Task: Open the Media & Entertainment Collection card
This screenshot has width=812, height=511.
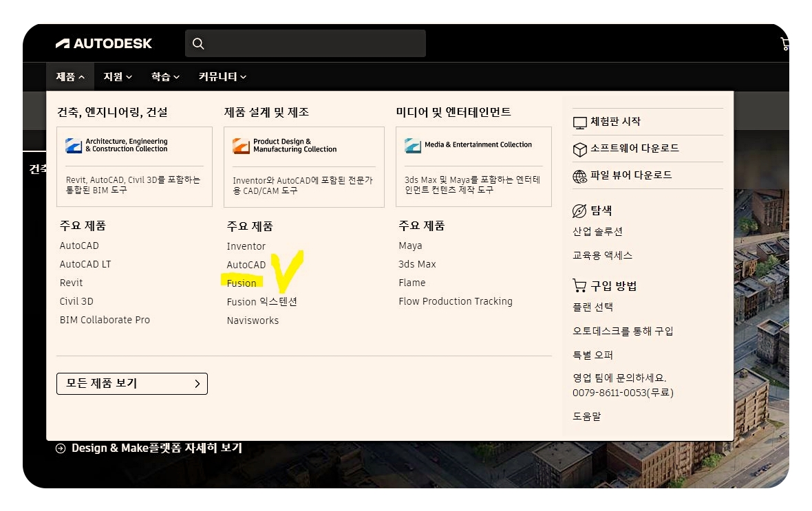Action: click(x=474, y=166)
